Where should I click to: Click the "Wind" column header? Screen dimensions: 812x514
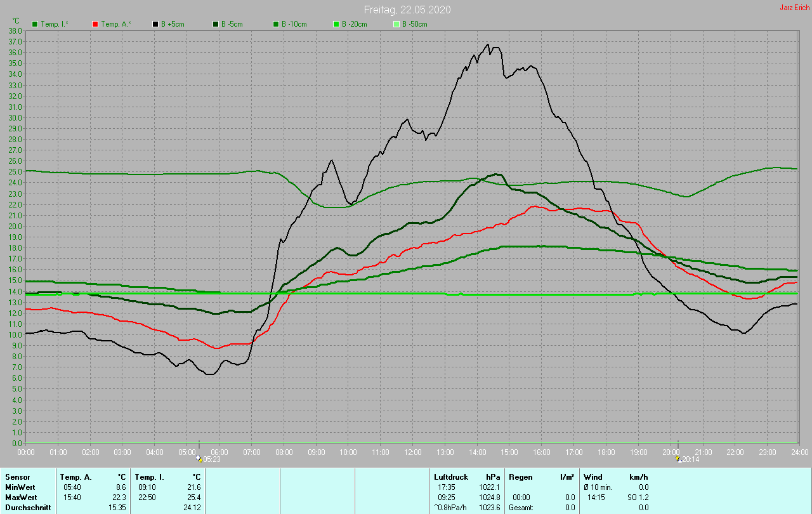pos(593,477)
